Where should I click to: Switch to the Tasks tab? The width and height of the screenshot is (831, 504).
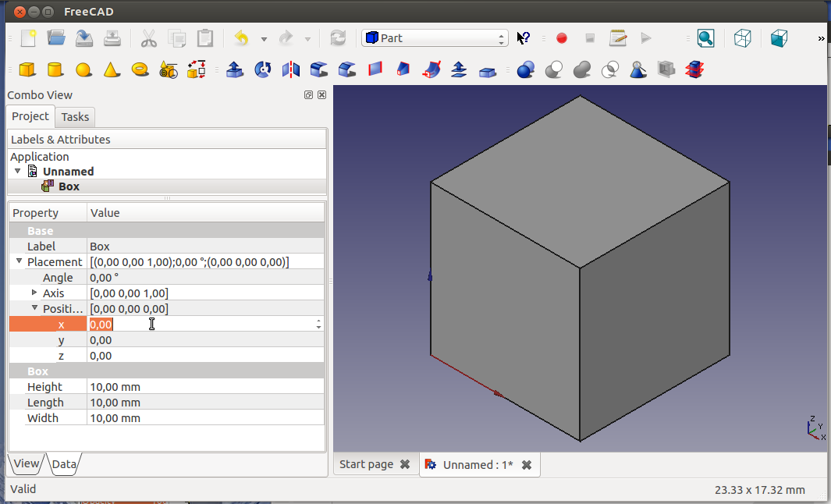click(76, 117)
